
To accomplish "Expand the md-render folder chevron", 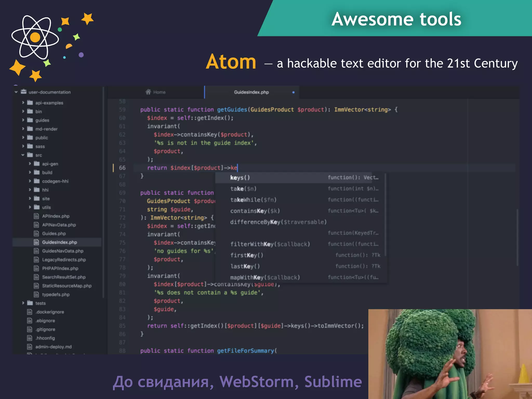I will click(23, 129).
